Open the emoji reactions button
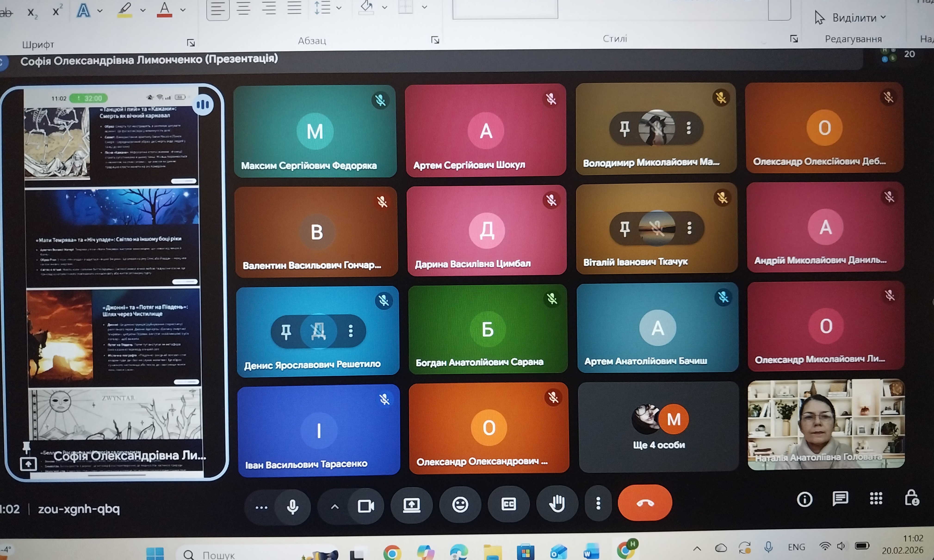The image size is (934, 560). click(460, 505)
